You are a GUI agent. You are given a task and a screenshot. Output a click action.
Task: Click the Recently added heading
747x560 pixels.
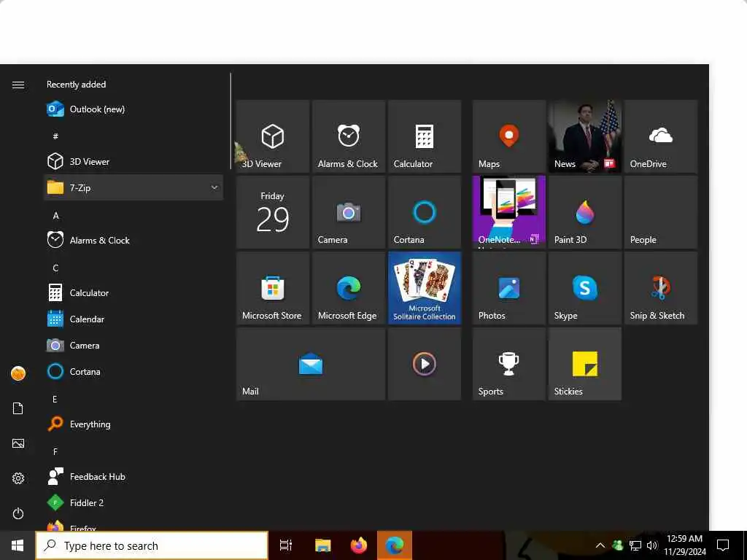76,85
